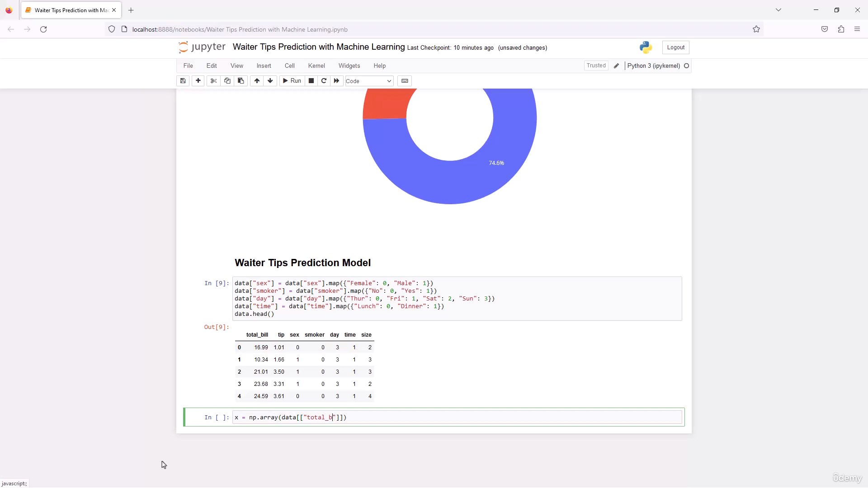868x488 pixels.
Task: Move the selected cell down
Action: [270, 81]
